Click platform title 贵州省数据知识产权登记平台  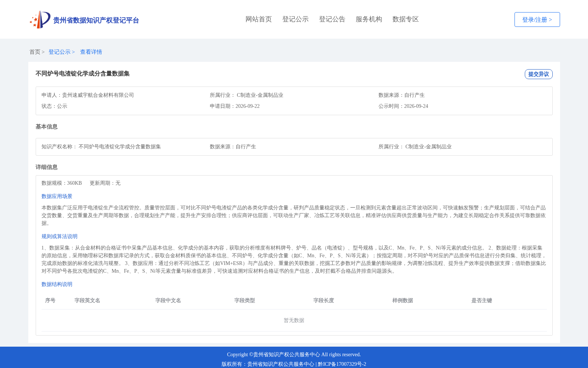[96, 20]
